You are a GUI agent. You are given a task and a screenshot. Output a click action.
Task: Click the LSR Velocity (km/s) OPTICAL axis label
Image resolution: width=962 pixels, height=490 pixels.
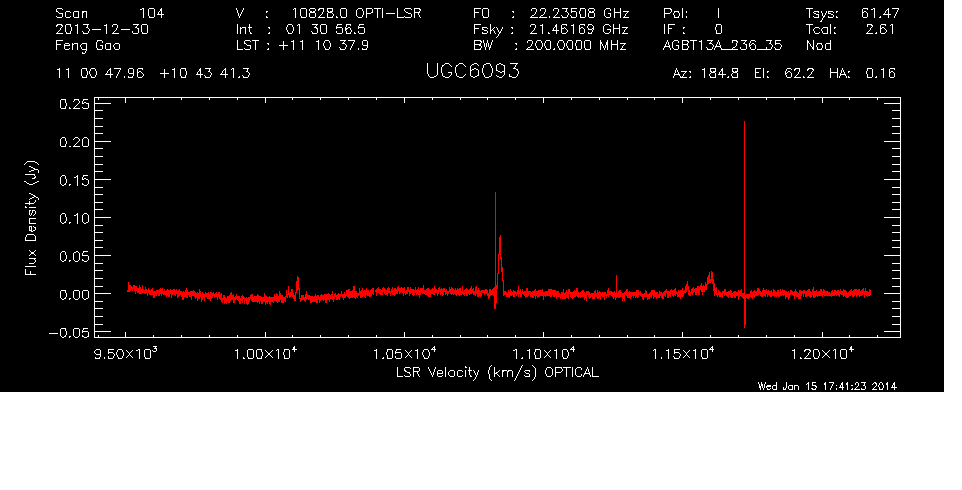[497, 372]
